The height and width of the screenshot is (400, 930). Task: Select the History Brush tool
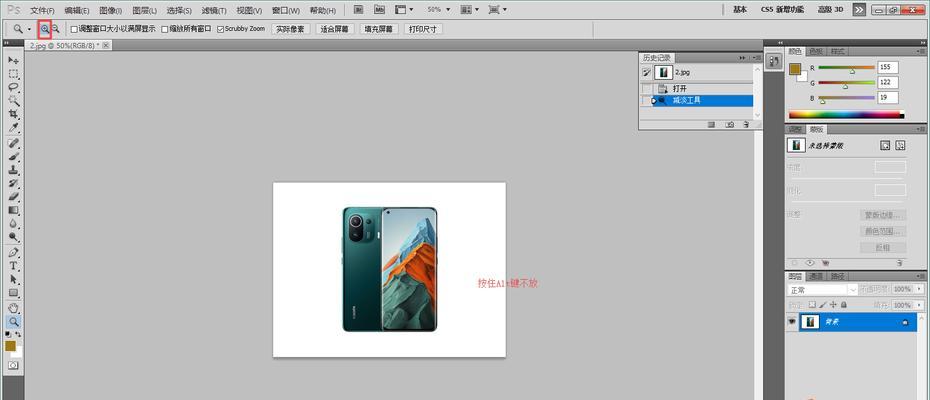point(13,183)
